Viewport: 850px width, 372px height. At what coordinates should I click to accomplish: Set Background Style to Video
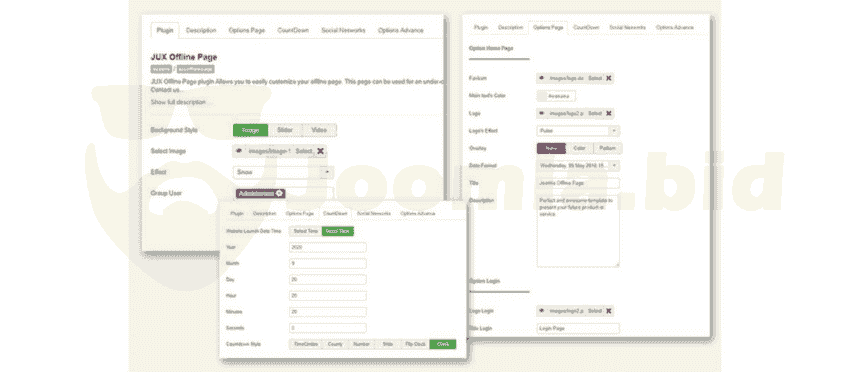[319, 130]
